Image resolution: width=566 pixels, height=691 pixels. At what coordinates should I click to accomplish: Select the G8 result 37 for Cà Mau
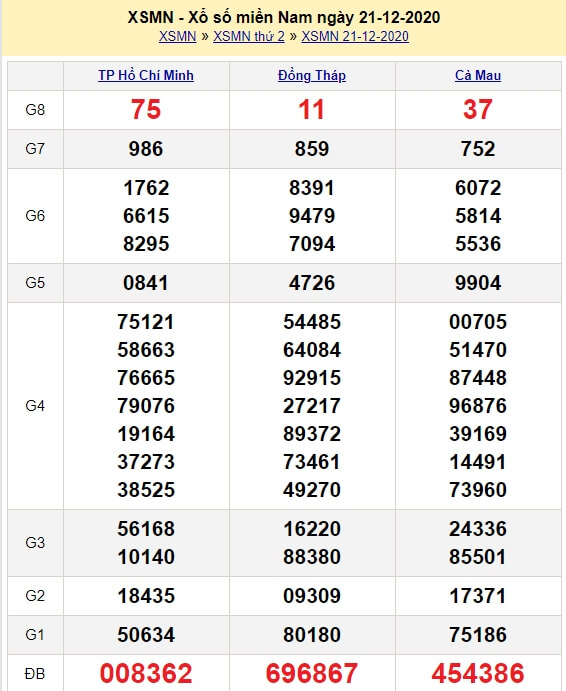[x=478, y=109]
